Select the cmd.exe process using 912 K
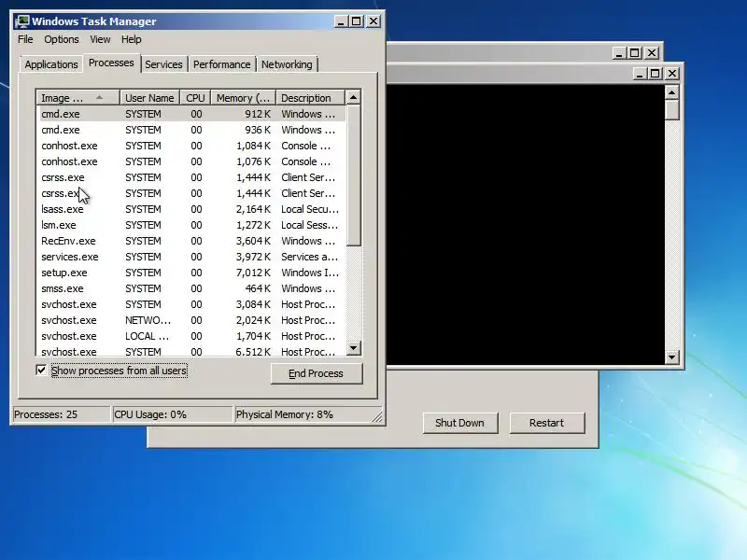747x560 pixels. [190, 114]
